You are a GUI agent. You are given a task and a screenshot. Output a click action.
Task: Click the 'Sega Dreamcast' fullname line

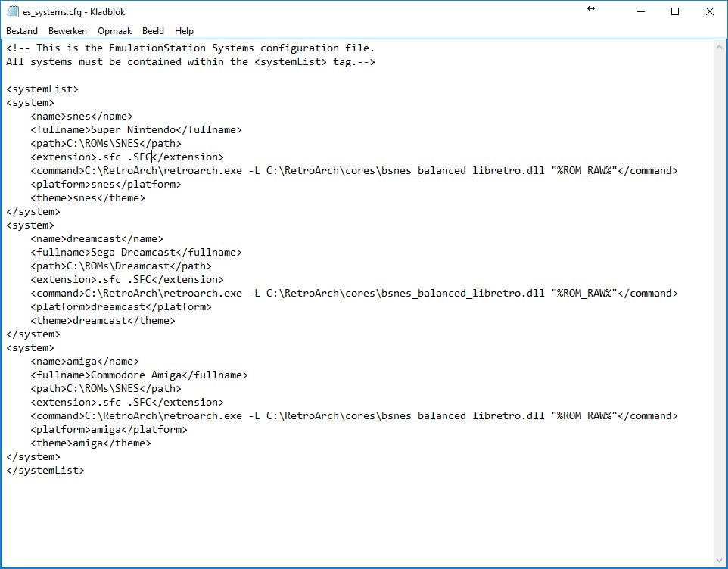pyautogui.click(x=136, y=253)
